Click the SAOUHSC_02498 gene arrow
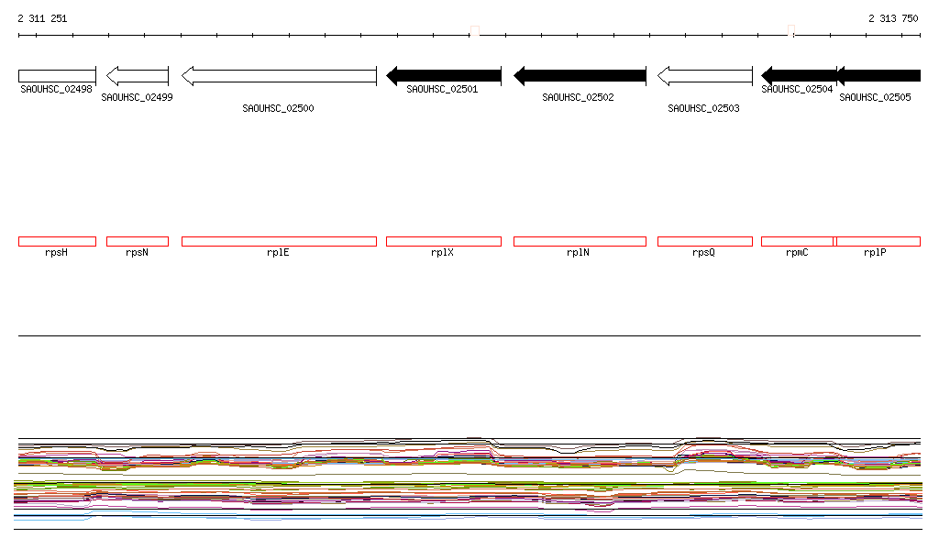The image size is (939, 560). 57,76
